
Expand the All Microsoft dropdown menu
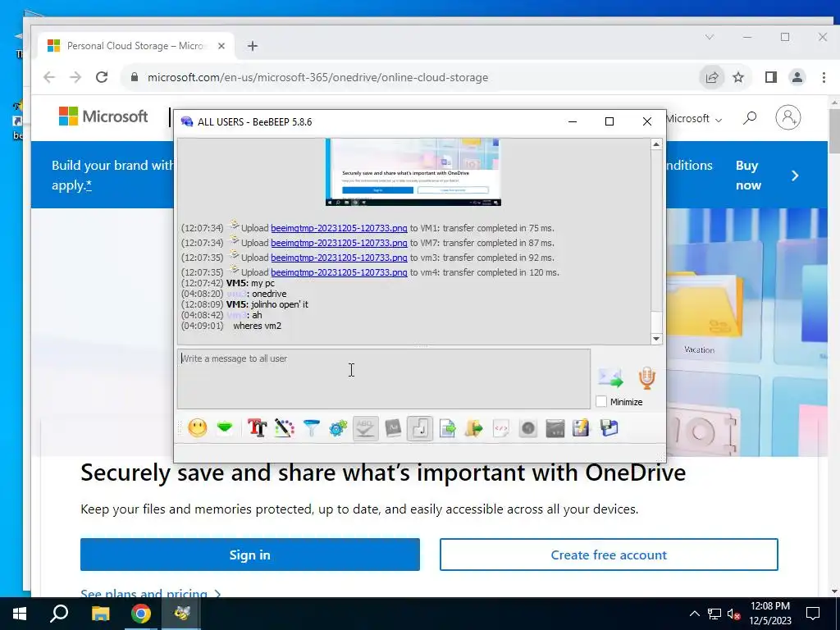pyautogui.click(x=694, y=118)
